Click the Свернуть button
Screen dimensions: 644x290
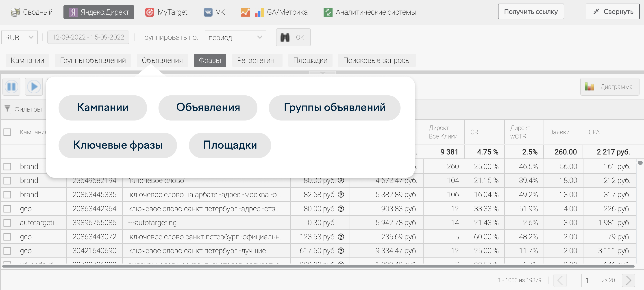pos(613,11)
